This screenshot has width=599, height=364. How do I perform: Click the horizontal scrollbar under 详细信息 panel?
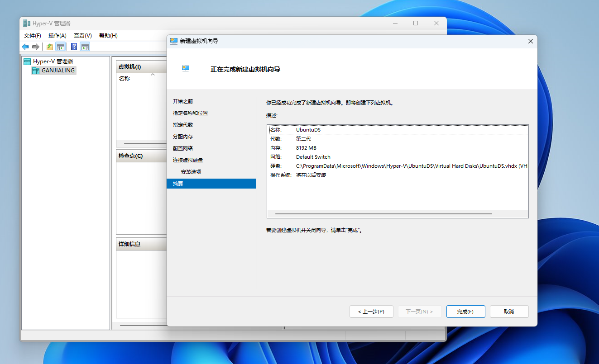[x=144, y=325]
